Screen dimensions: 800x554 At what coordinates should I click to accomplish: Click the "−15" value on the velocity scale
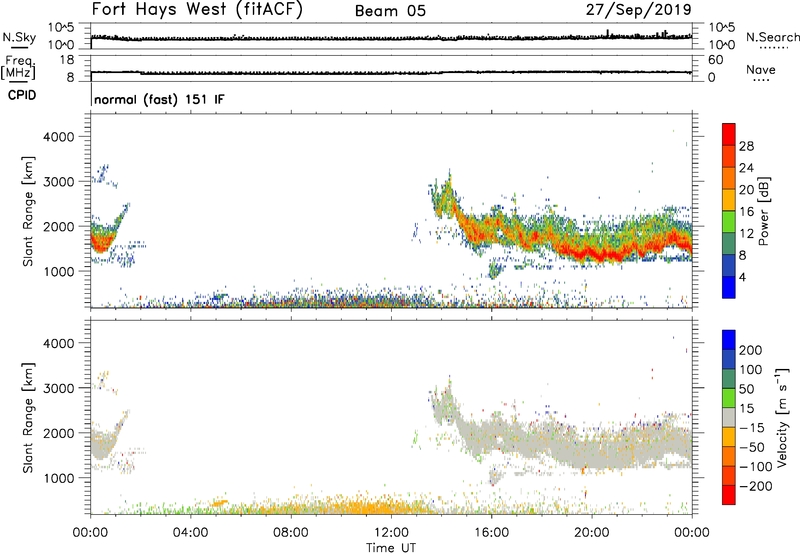[x=752, y=428]
